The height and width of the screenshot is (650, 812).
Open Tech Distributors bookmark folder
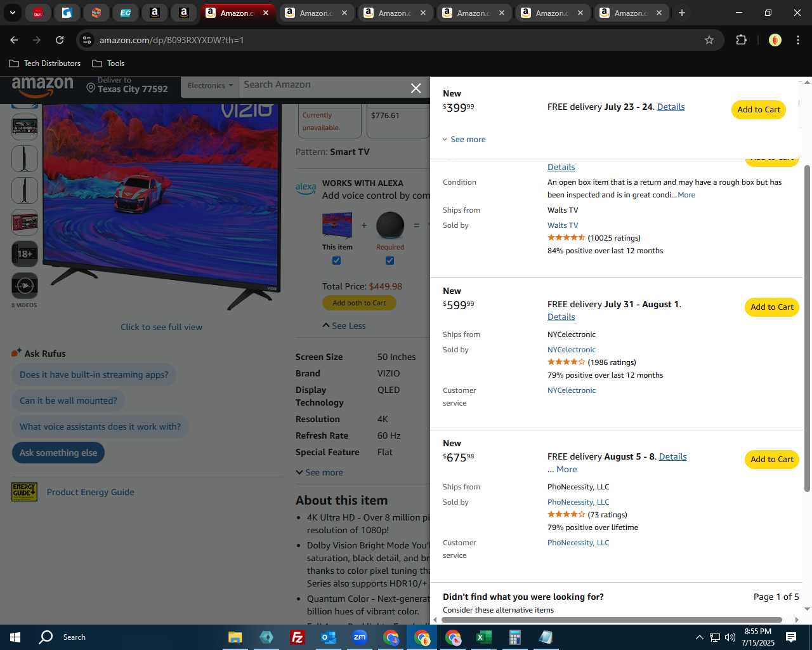45,63
